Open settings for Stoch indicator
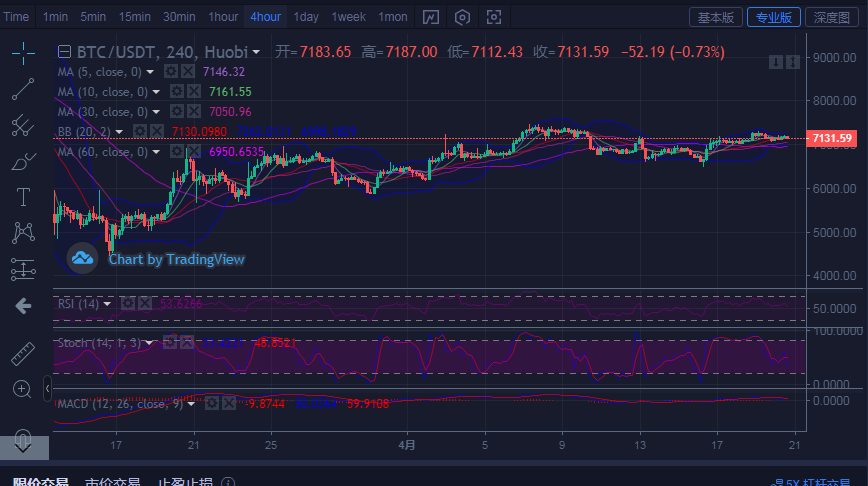Image resolution: width=868 pixels, height=486 pixels. click(170, 343)
